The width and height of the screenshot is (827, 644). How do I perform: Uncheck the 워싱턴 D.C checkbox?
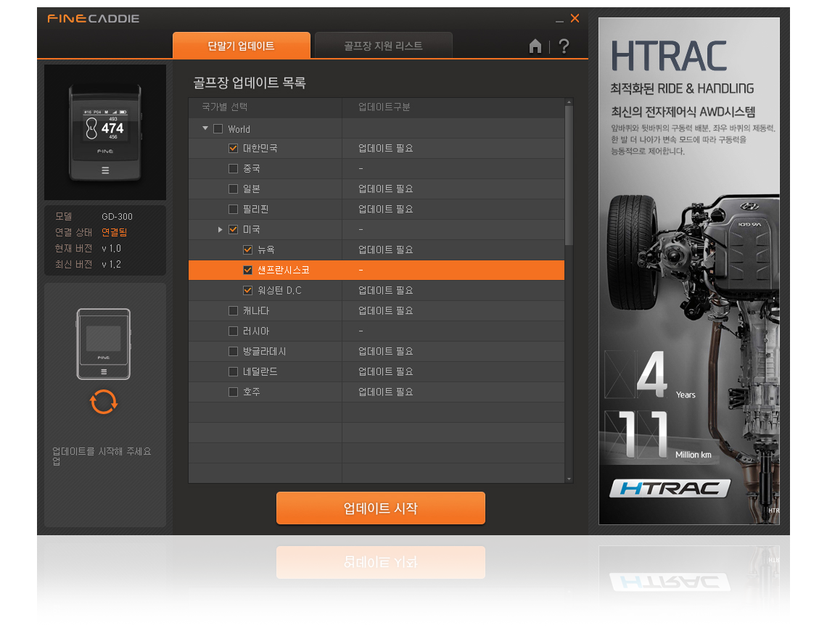tap(248, 291)
